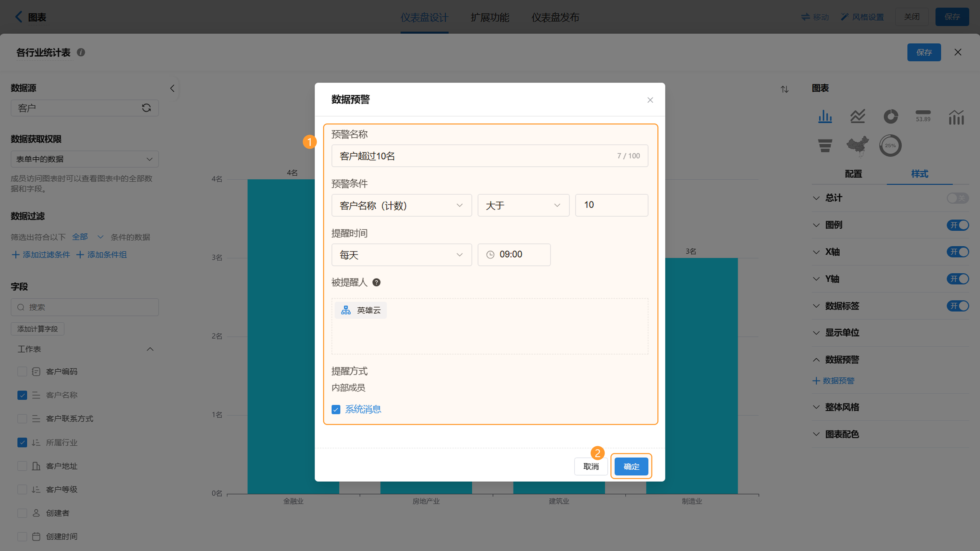Screen dimensions: 980x551
Task: Select the 25% progress ring chart icon
Action: [x=890, y=145]
